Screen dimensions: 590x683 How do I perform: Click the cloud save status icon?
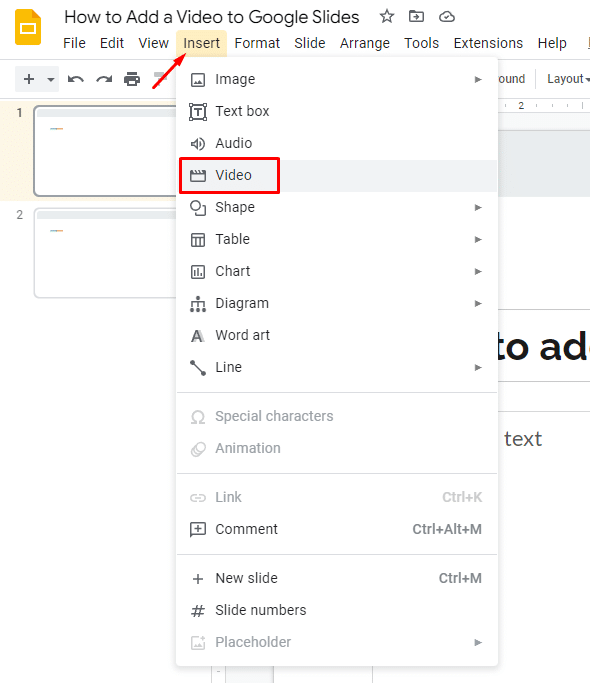[x=447, y=17]
